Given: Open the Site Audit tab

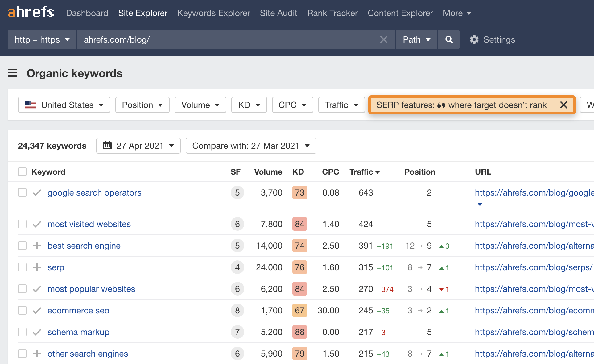Looking at the screenshot, I should click(278, 13).
